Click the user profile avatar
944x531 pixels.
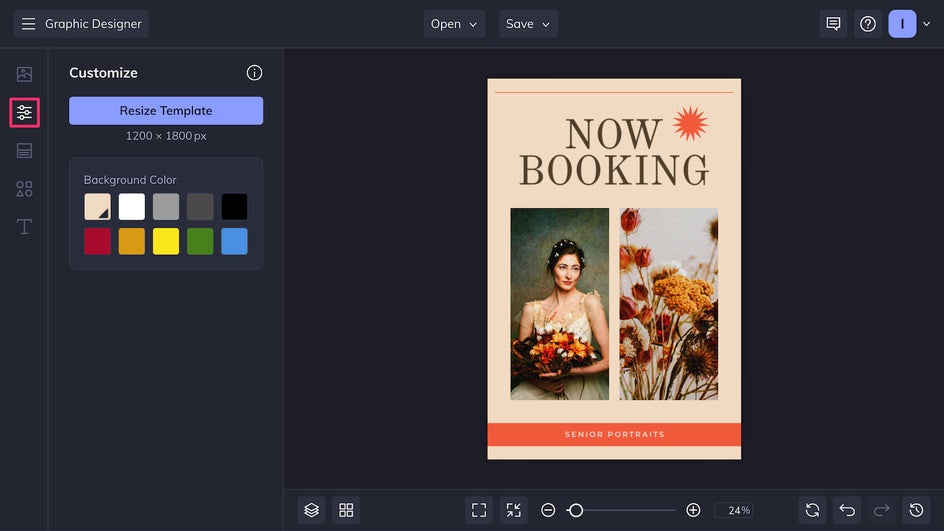tap(902, 23)
